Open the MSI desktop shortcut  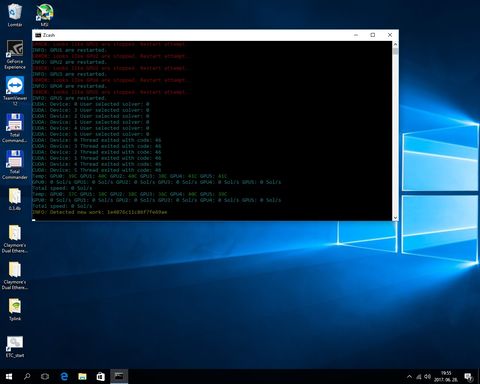click(44, 15)
